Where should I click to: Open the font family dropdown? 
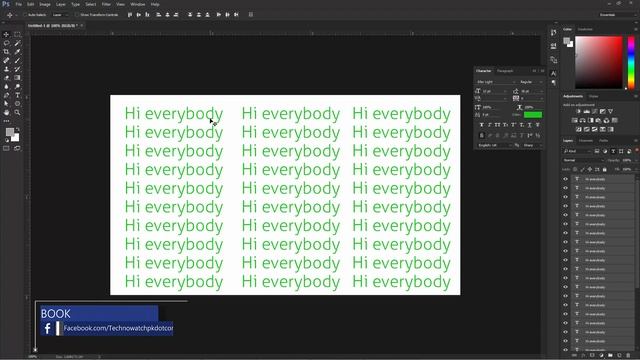(496, 82)
